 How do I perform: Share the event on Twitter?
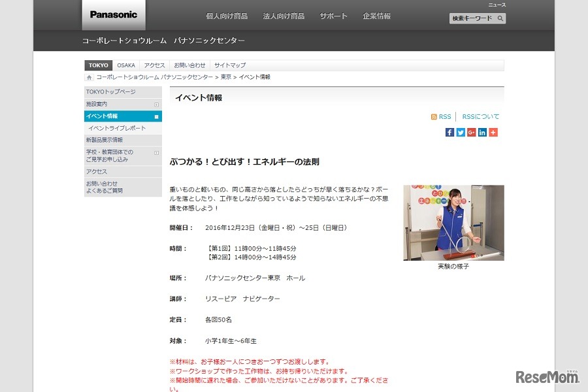461,132
